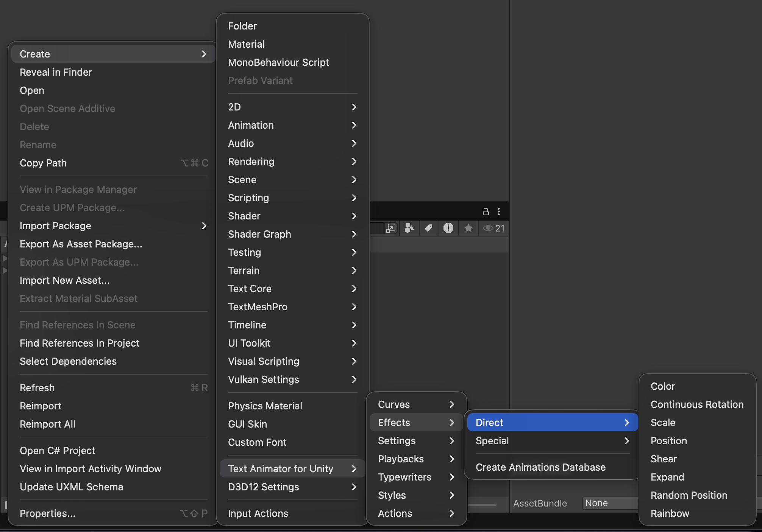
Task: Click Create Animations Database
Action: (540, 467)
